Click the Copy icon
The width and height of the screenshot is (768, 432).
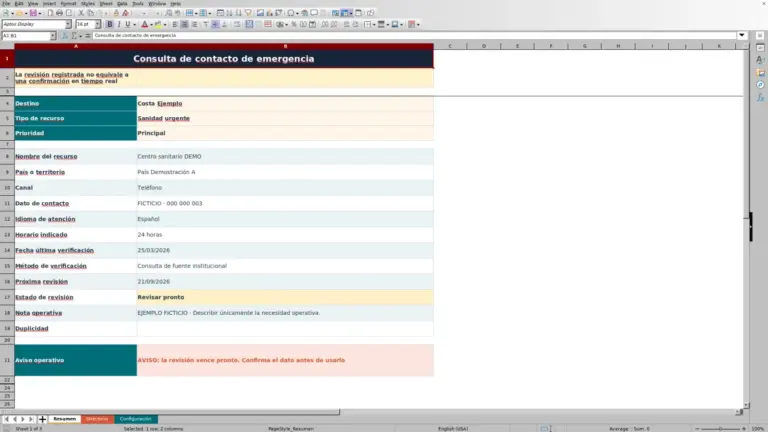[91, 13]
